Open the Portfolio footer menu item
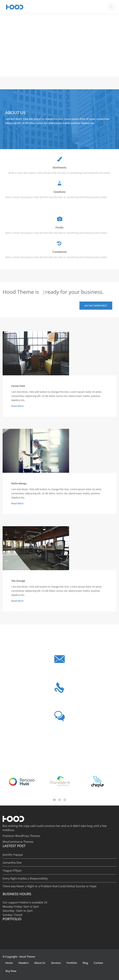Image resolution: width=119 pixels, height=980 pixels. click(x=72, y=963)
